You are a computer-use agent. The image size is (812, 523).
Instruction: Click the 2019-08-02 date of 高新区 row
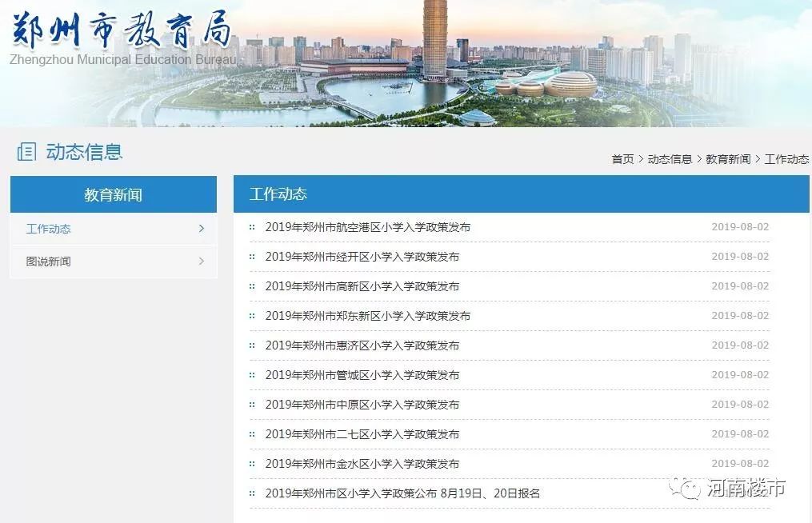coord(740,285)
